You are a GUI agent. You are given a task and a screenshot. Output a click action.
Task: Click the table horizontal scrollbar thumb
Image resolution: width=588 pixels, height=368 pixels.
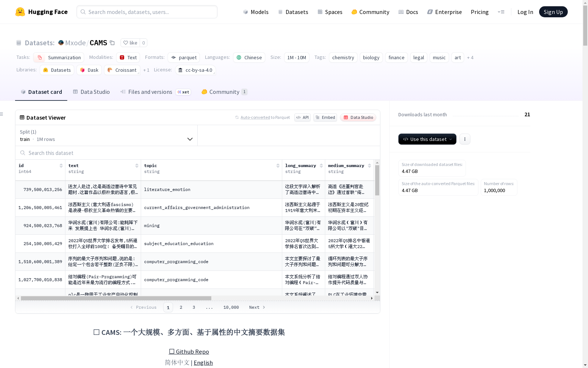point(116,298)
